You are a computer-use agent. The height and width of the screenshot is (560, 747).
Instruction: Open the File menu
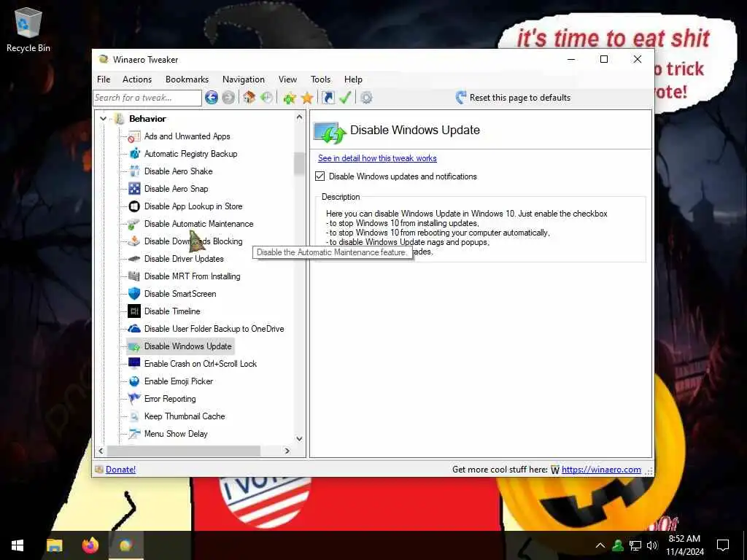pos(104,79)
